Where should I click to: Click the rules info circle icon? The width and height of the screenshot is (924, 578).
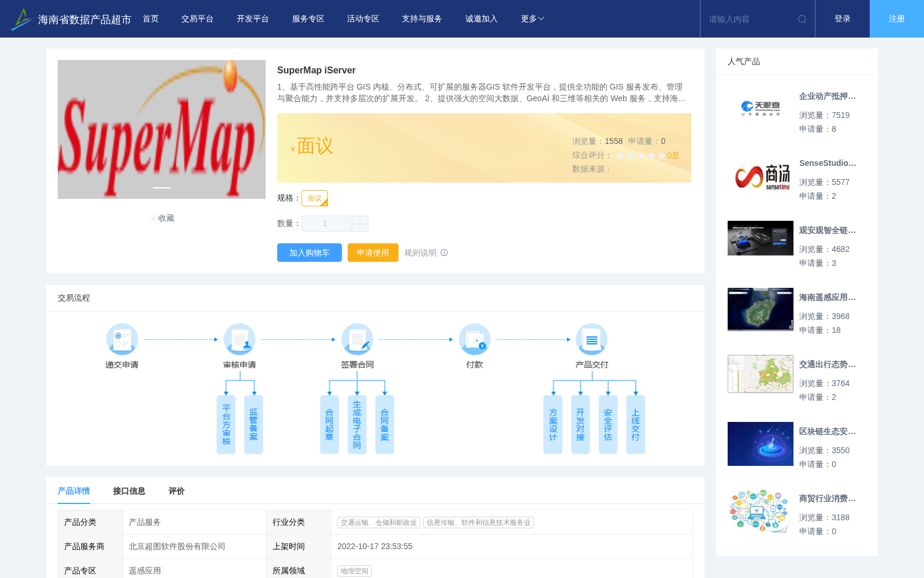444,253
